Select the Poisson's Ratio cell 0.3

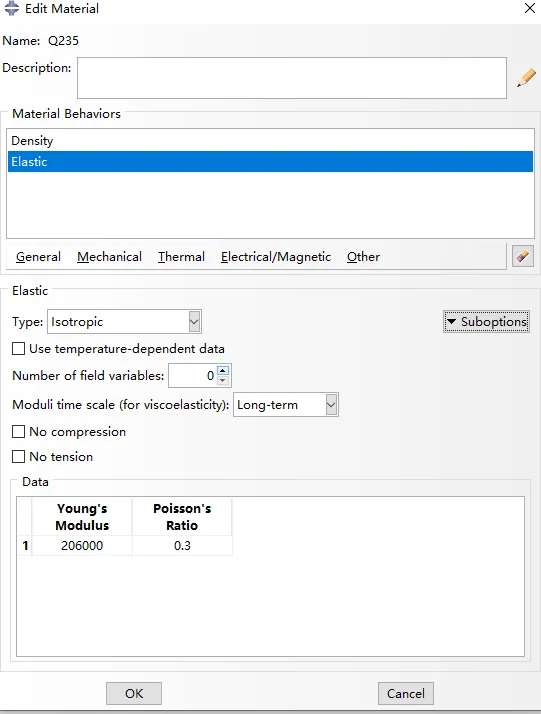pyautogui.click(x=182, y=546)
